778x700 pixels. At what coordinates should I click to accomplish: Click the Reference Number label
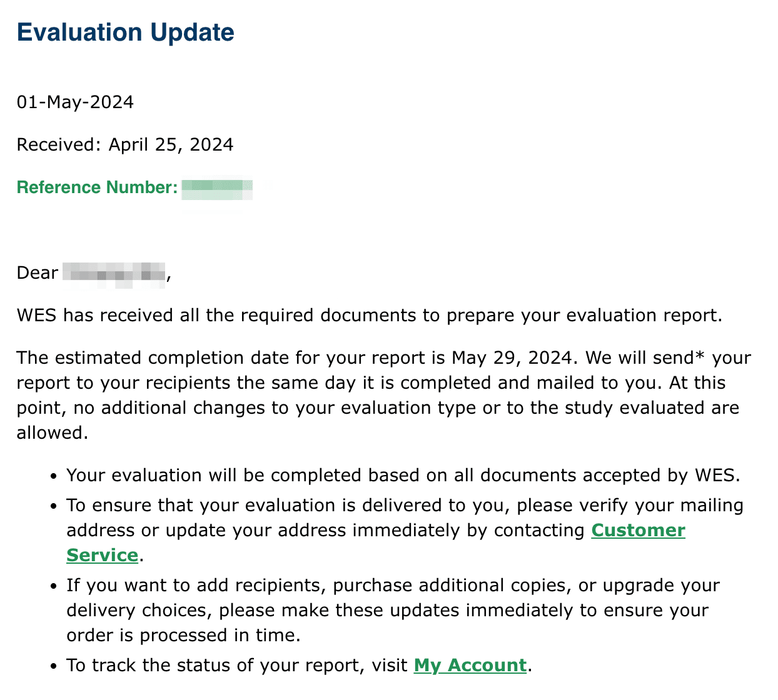tap(98, 187)
